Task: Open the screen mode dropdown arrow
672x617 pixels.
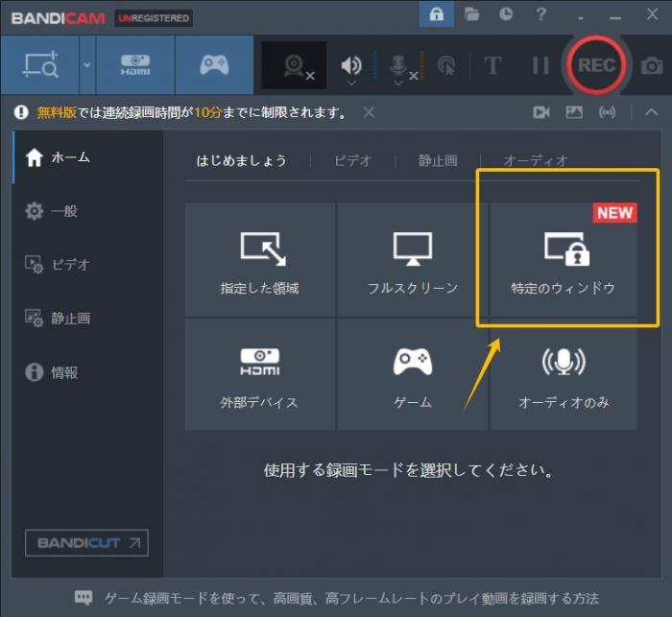Action: (x=87, y=64)
